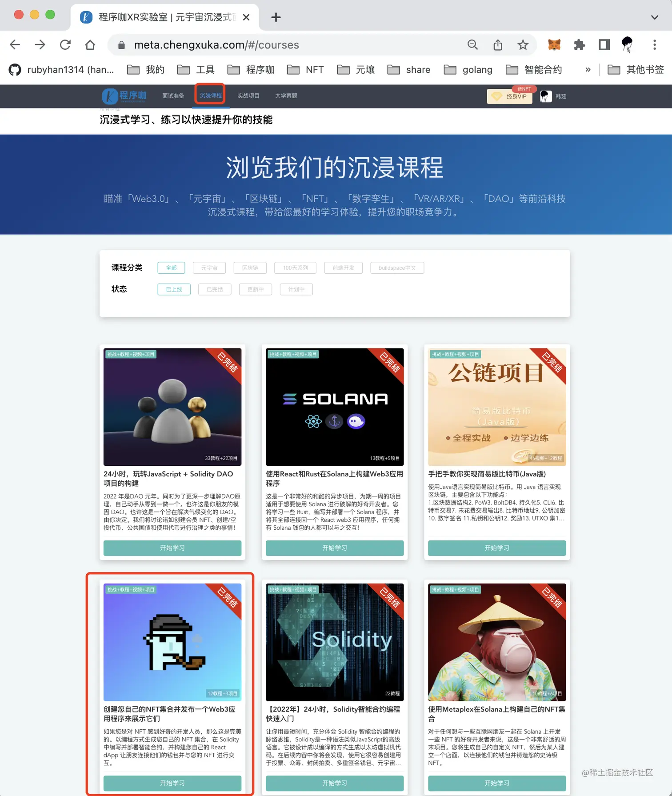
Task: Close the 程序咖XR实验室 tab
Action: tap(246, 17)
